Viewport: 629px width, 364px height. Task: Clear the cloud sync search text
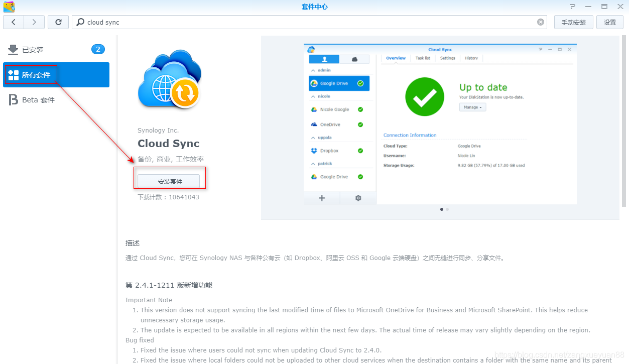(541, 22)
